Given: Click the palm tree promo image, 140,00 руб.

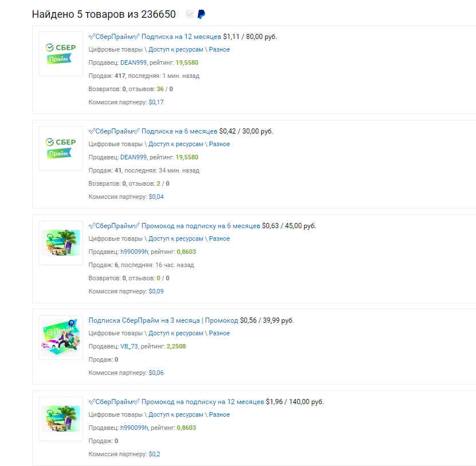Looking at the screenshot, I should point(61,419).
